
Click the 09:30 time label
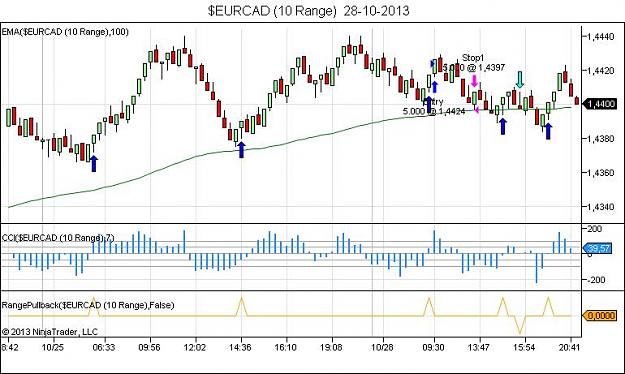[433, 347]
